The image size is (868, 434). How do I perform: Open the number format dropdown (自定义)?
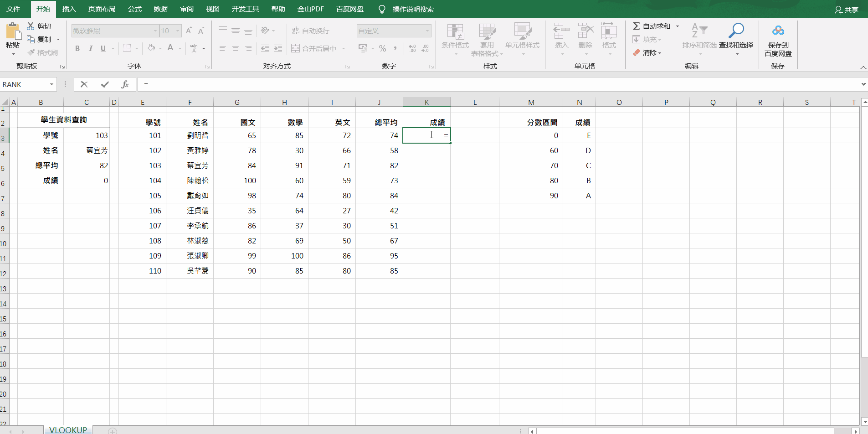coord(427,31)
